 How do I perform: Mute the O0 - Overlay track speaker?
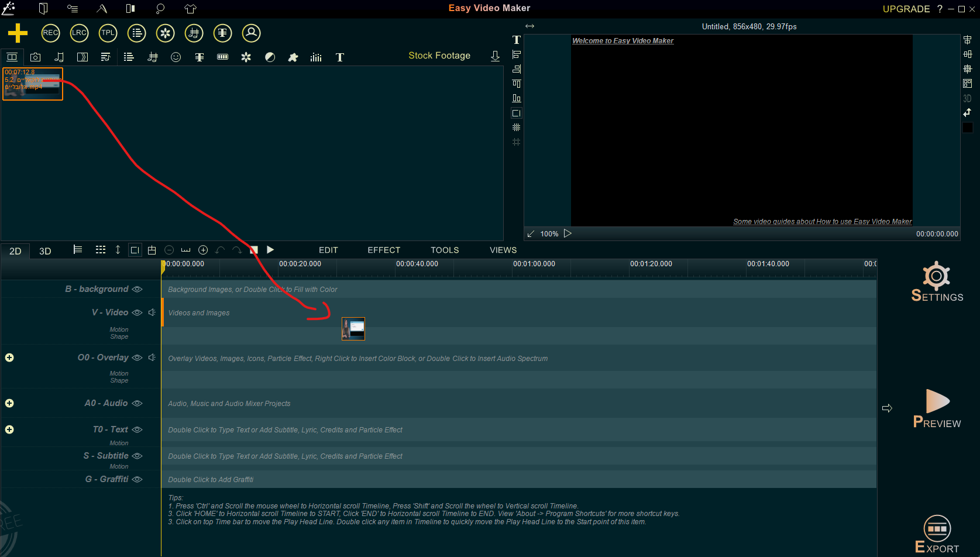(x=152, y=357)
